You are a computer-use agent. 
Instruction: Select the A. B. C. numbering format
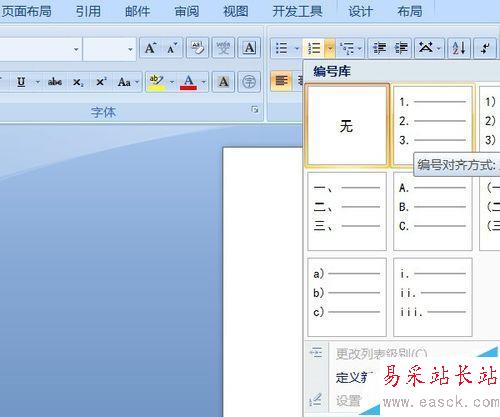coord(433,211)
